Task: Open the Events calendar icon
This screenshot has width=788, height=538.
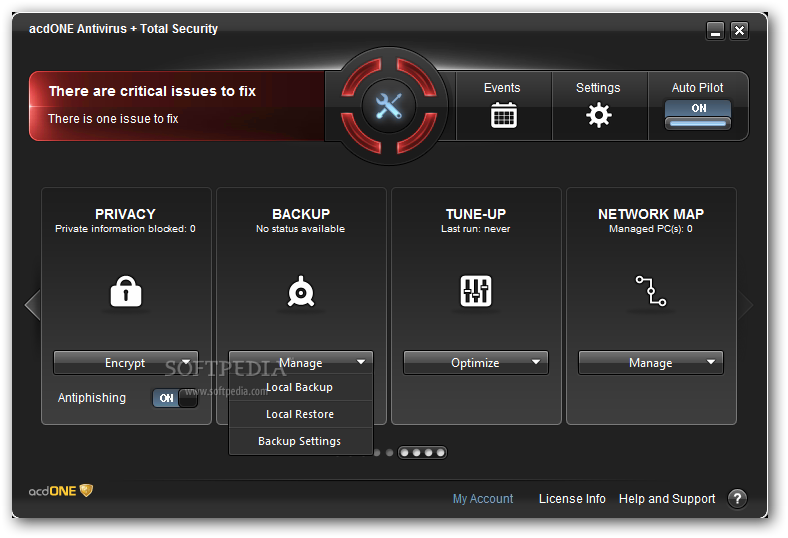Action: click(x=504, y=115)
